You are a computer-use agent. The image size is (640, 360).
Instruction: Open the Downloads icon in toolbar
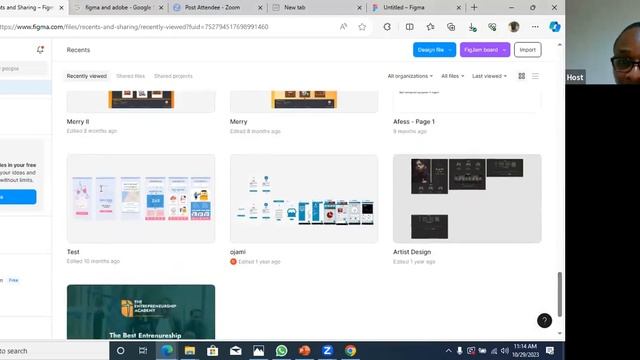click(472, 27)
